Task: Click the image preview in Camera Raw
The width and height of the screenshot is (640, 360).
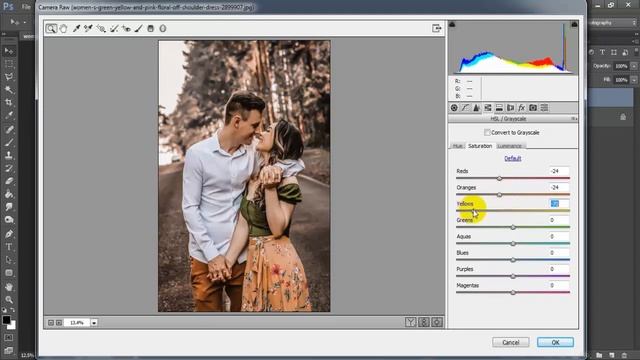Action: click(x=244, y=176)
